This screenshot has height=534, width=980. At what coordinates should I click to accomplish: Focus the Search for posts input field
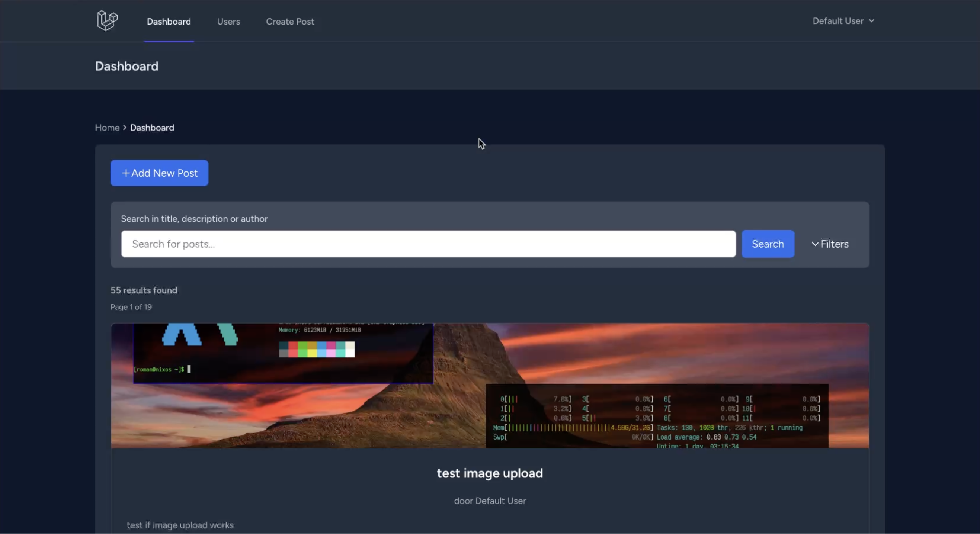[x=428, y=244]
